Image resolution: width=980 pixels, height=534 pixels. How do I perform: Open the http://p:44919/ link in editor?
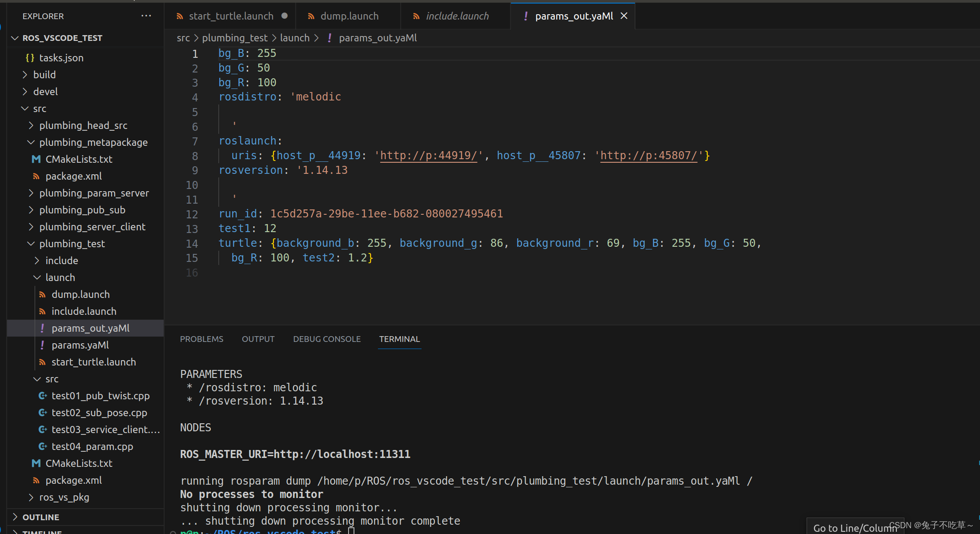click(428, 156)
